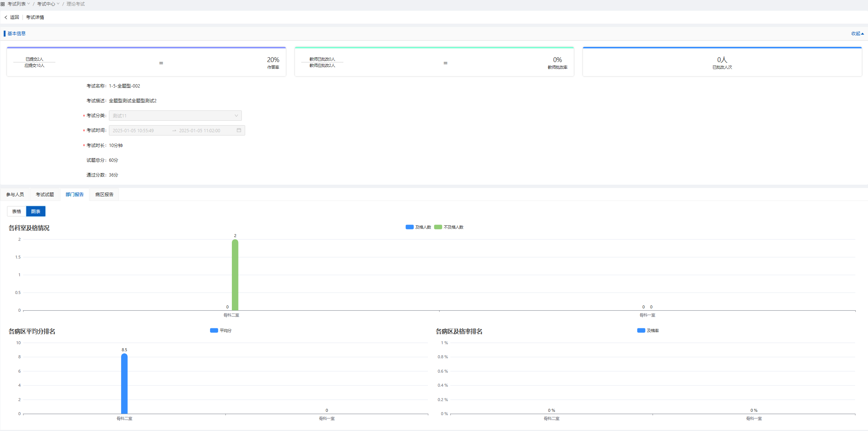This screenshot has width=868, height=431.
Task: Click the 收起 collapse arrow icon
Action: coord(862,34)
